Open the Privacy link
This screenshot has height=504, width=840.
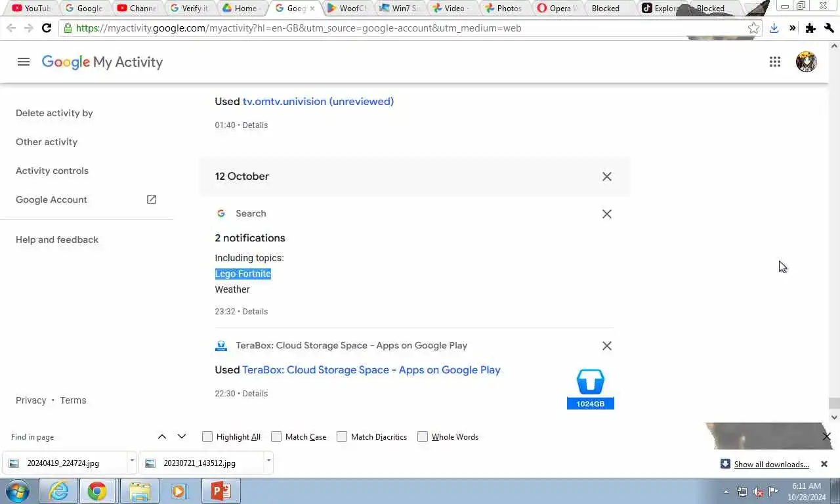[x=31, y=400]
